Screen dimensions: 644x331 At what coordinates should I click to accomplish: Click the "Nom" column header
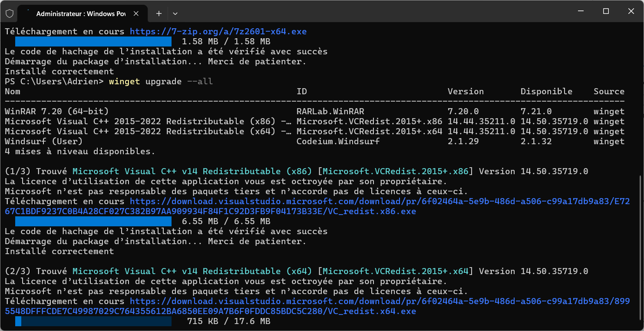click(x=13, y=92)
